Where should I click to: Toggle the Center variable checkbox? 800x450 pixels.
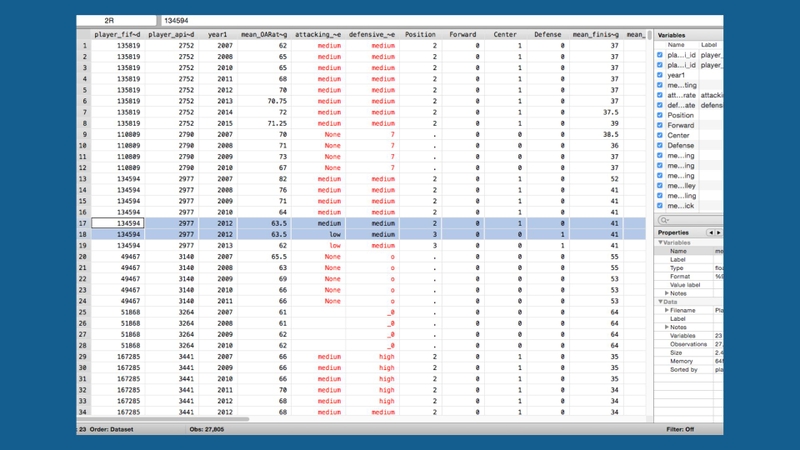(x=660, y=135)
